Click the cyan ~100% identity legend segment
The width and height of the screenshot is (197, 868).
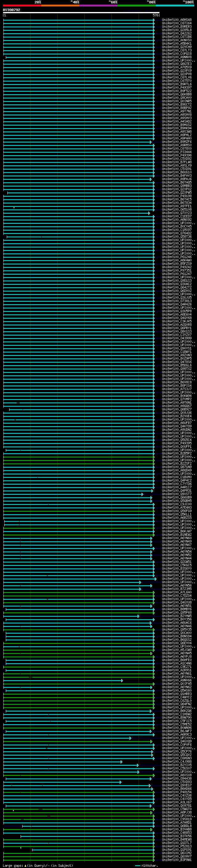coord(175,6)
